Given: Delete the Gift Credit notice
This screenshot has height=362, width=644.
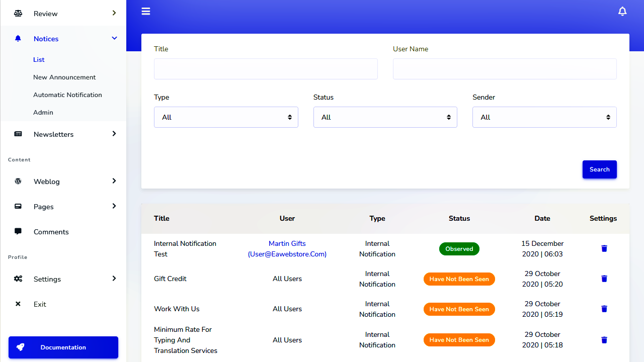Looking at the screenshot, I should [604, 279].
